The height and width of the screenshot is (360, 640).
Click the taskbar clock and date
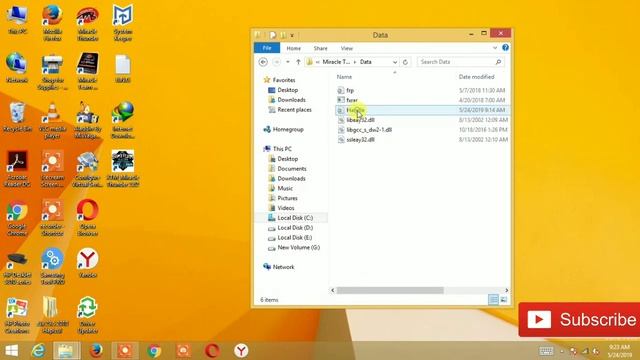pos(619,351)
